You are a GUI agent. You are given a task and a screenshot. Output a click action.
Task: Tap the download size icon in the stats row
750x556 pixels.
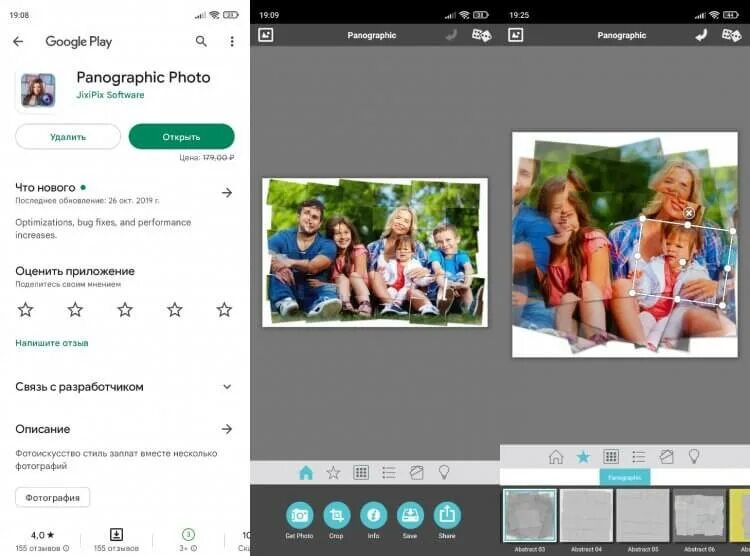(x=116, y=534)
